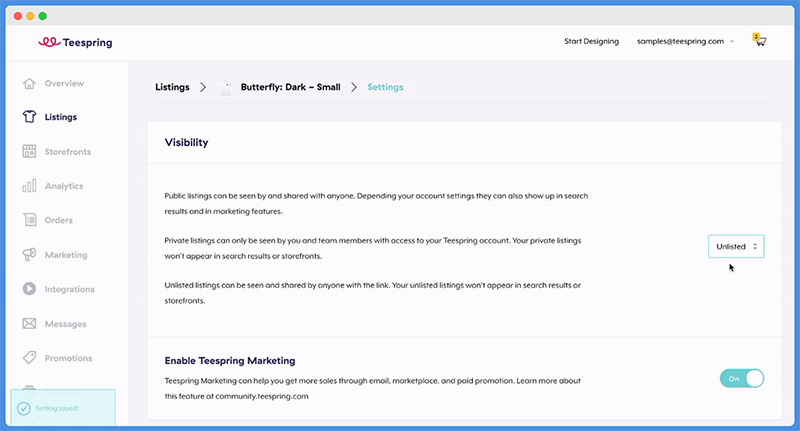Click the Storefronts shop icon
Screen dimensions: 800x431
tap(29, 151)
